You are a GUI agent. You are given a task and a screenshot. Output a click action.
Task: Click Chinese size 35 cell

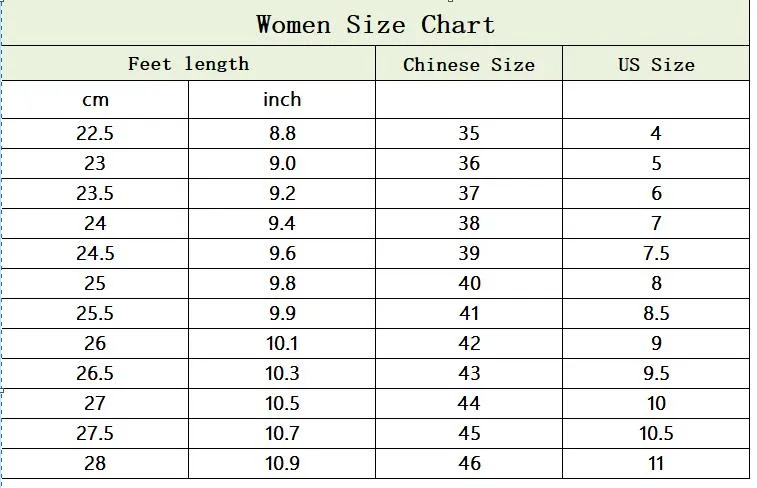coord(469,134)
